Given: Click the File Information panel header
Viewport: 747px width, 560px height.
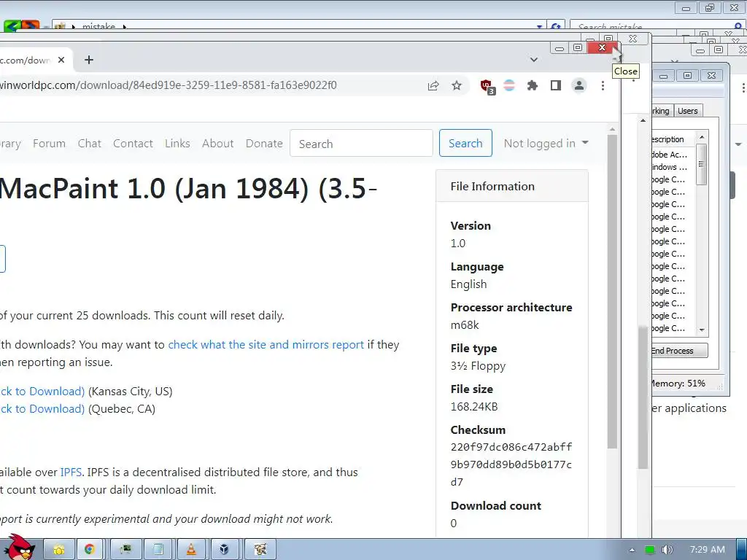Looking at the screenshot, I should pos(512,186).
